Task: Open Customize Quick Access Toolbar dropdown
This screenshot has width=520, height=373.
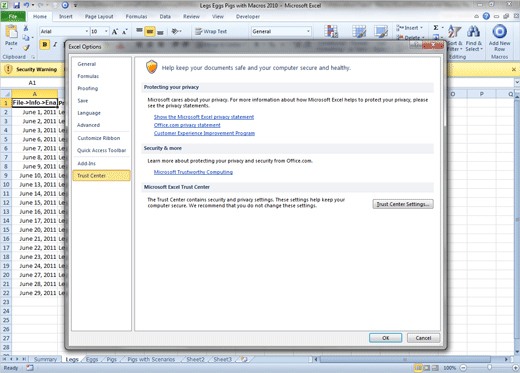Action: point(75,5)
